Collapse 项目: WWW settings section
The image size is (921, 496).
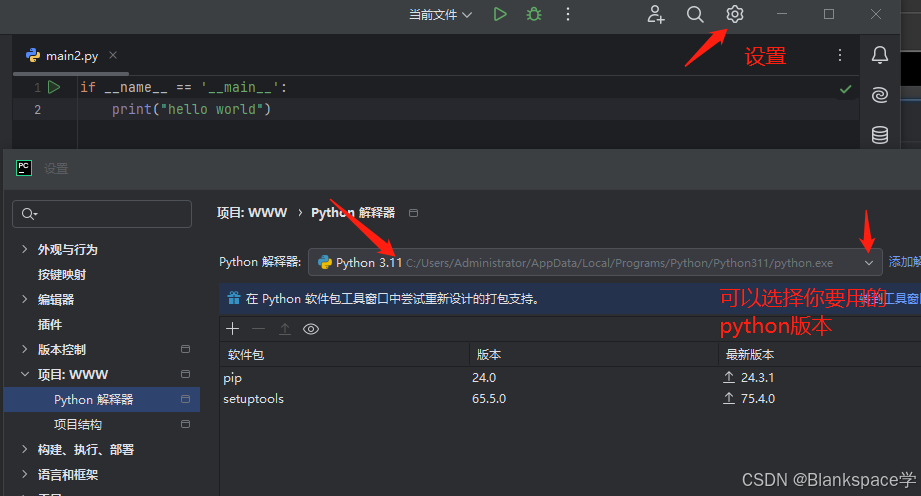(x=24, y=374)
